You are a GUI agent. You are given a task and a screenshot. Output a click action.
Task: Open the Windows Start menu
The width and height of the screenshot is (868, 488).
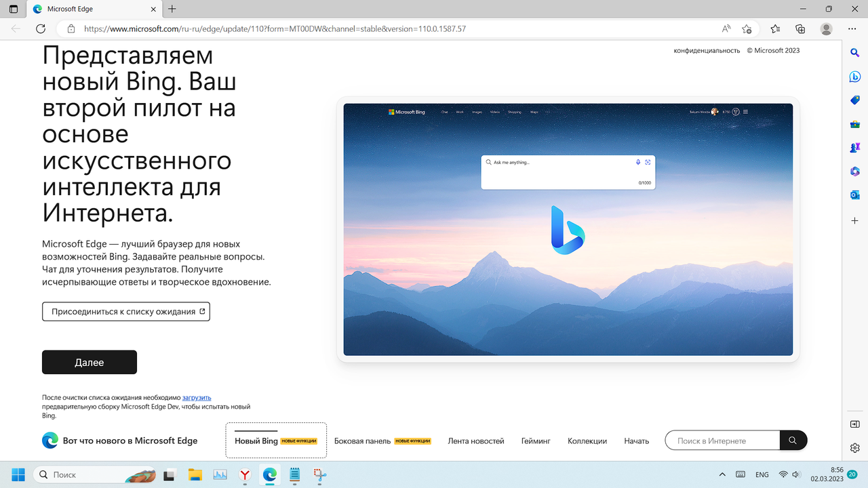(18, 474)
